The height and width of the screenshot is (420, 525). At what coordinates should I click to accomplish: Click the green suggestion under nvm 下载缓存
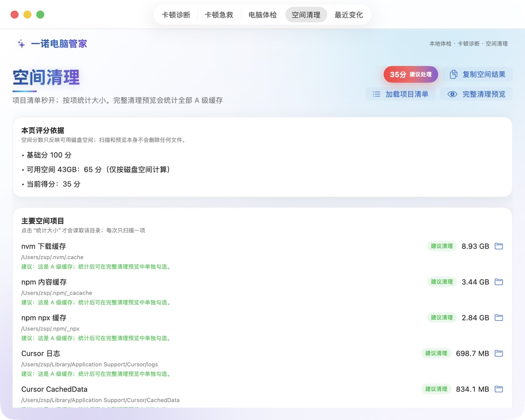click(x=96, y=267)
